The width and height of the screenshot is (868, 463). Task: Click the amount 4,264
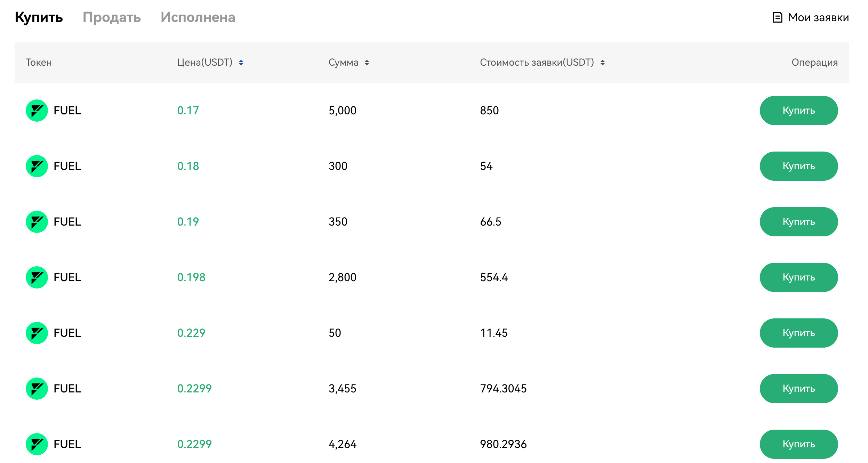(343, 444)
